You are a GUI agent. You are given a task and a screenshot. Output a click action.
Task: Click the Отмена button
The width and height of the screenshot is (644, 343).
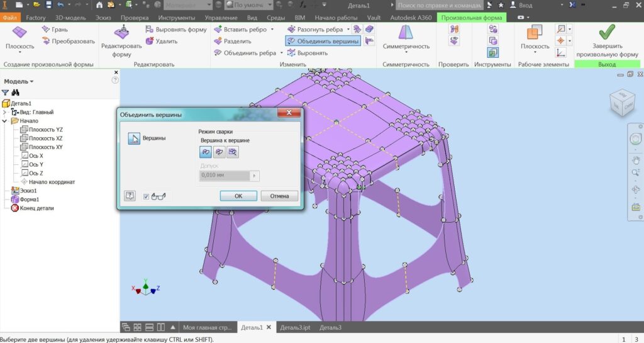click(x=279, y=196)
